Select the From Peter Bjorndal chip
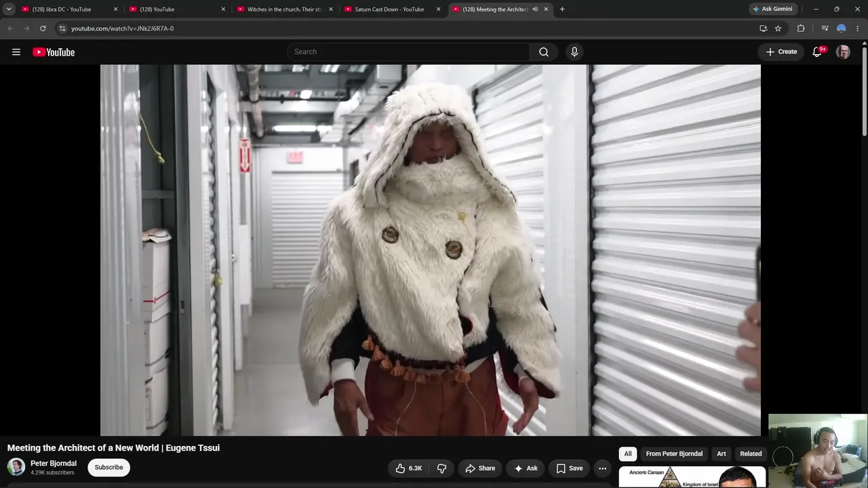 coord(674,454)
